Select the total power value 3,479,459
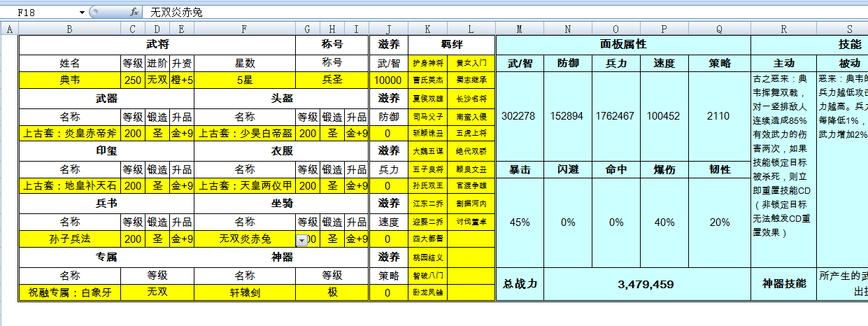This screenshot has width=868, height=326. coord(647,284)
